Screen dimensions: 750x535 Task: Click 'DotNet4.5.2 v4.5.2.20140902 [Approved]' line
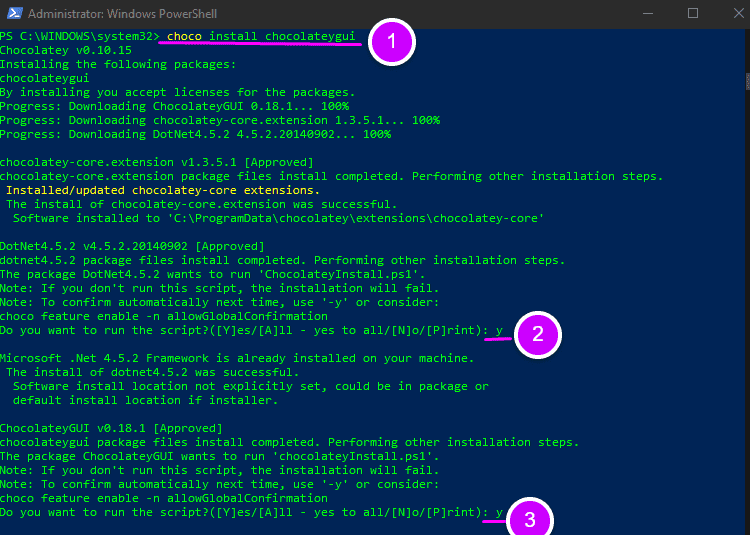tap(132, 246)
